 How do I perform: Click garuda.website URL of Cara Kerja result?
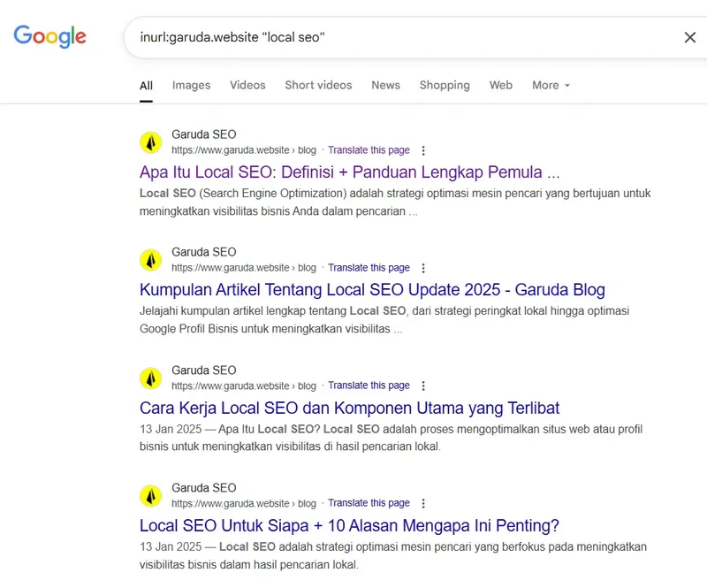(x=244, y=386)
